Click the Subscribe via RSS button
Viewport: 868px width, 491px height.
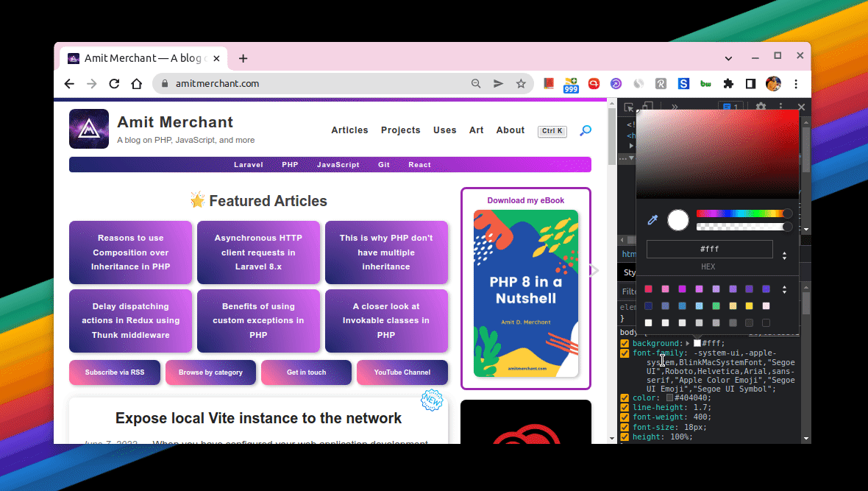(x=114, y=372)
